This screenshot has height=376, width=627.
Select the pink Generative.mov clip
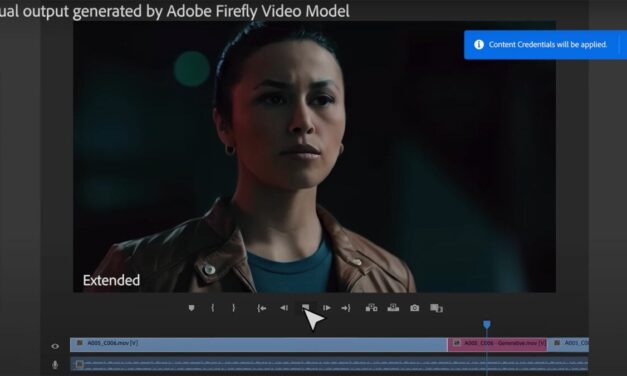click(497, 345)
